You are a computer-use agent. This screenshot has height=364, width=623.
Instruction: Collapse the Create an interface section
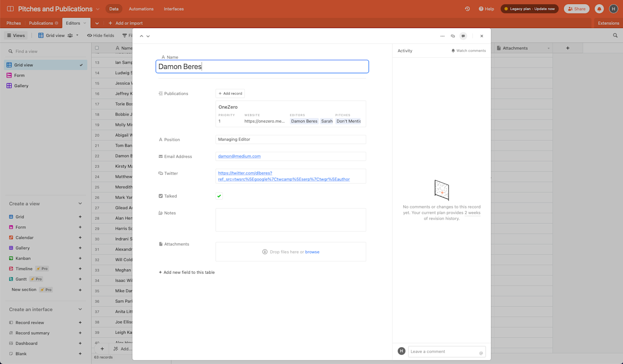(80, 309)
